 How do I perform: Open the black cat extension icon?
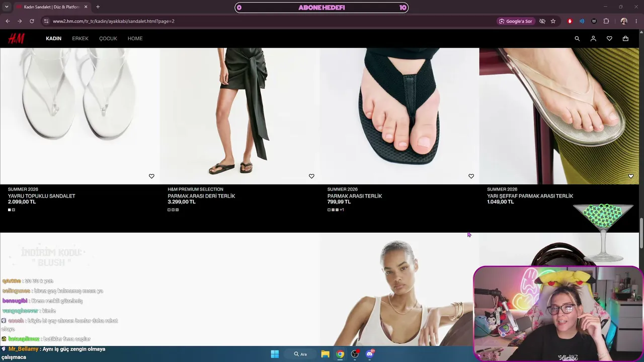click(594, 21)
